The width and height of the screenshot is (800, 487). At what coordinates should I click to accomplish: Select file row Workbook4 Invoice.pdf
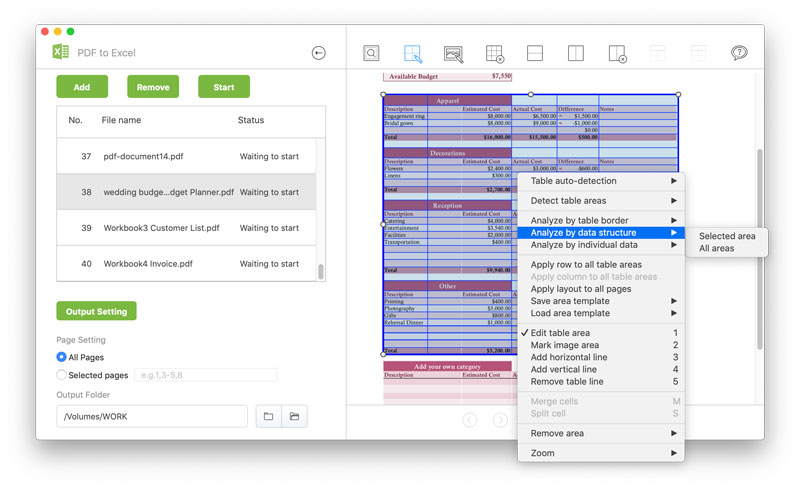click(187, 263)
